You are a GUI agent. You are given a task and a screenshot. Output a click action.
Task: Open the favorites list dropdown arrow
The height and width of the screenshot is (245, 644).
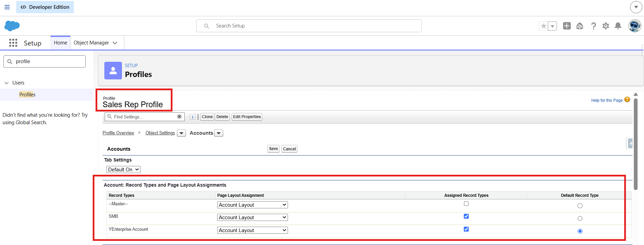pyautogui.click(x=553, y=26)
